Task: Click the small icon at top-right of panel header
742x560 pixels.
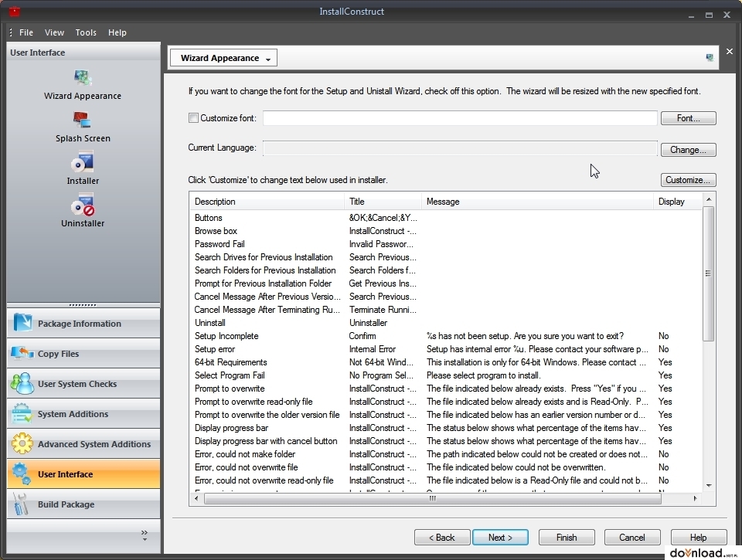Action: [710, 57]
